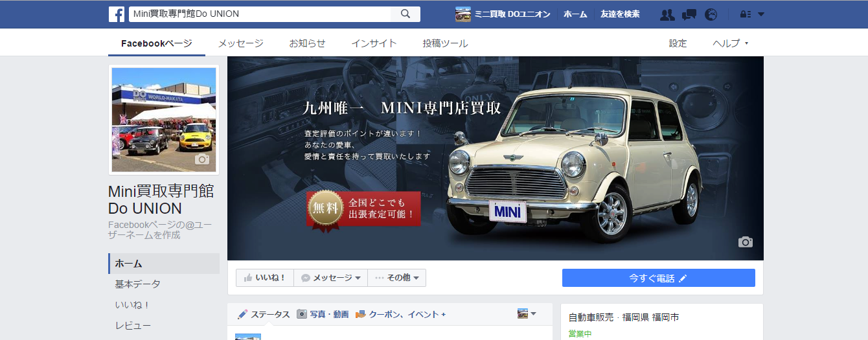Click the cover photo camera icon

tap(746, 242)
